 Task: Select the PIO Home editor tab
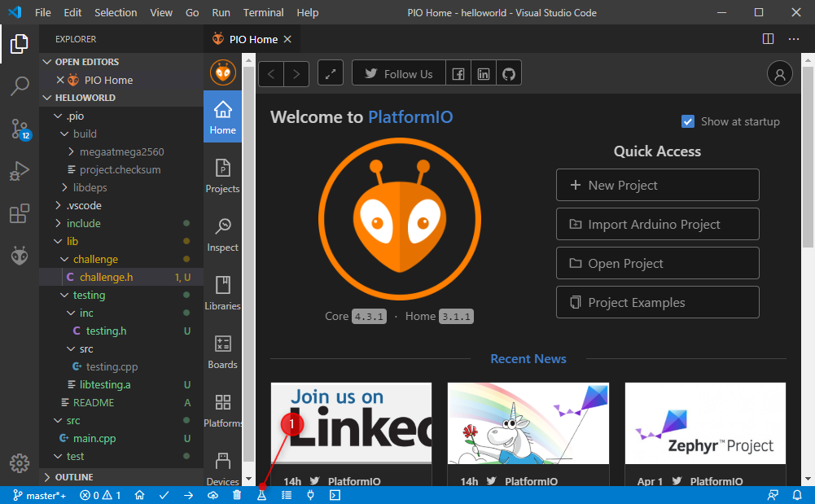point(252,39)
